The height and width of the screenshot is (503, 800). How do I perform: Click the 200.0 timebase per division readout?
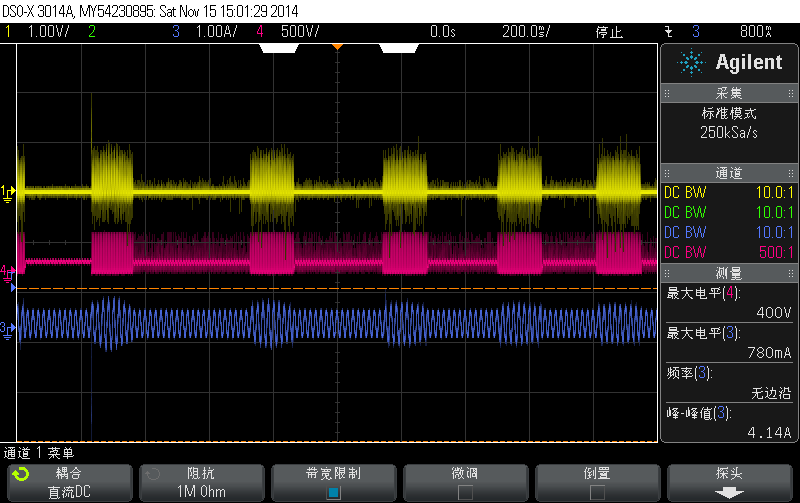526,32
